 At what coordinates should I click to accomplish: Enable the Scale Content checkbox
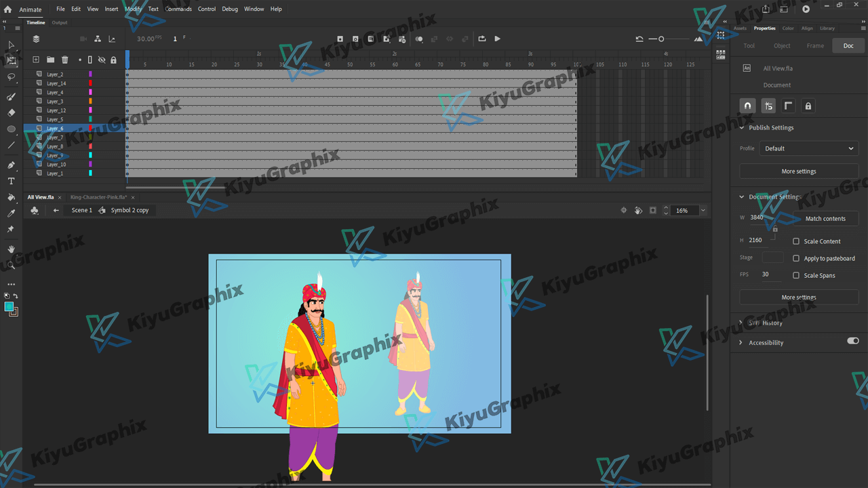[796, 241]
